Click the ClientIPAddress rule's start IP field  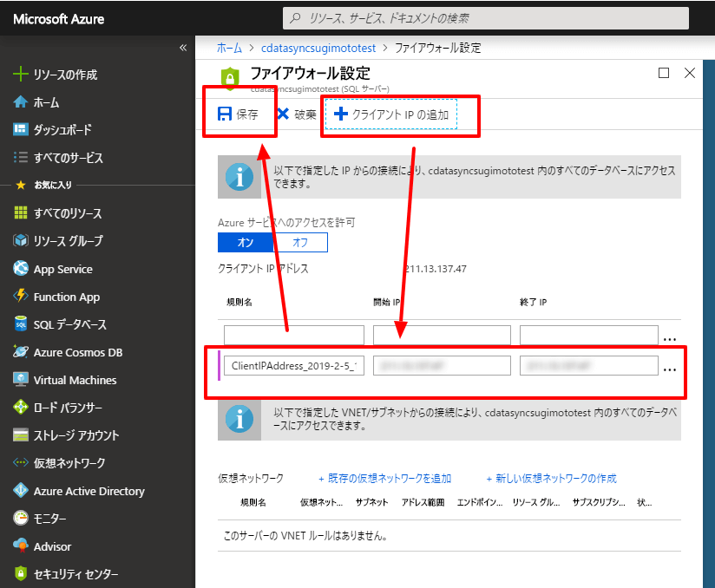click(x=442, y=366)
